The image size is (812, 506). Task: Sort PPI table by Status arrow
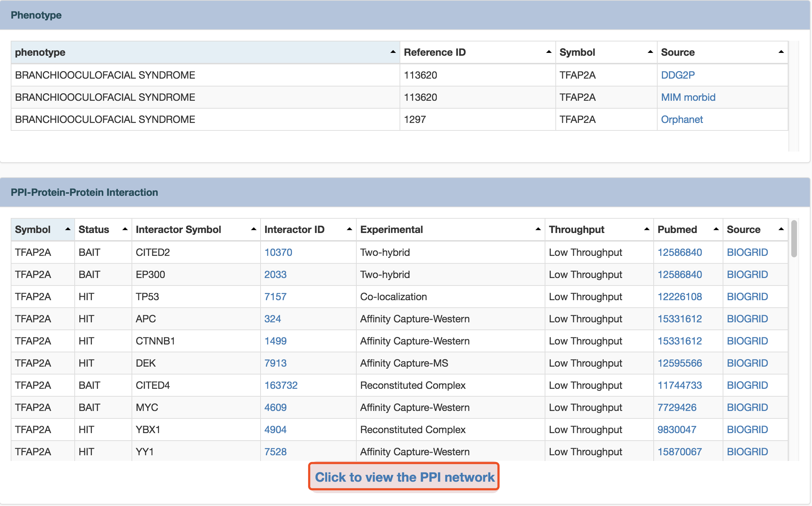coord(125,229)
